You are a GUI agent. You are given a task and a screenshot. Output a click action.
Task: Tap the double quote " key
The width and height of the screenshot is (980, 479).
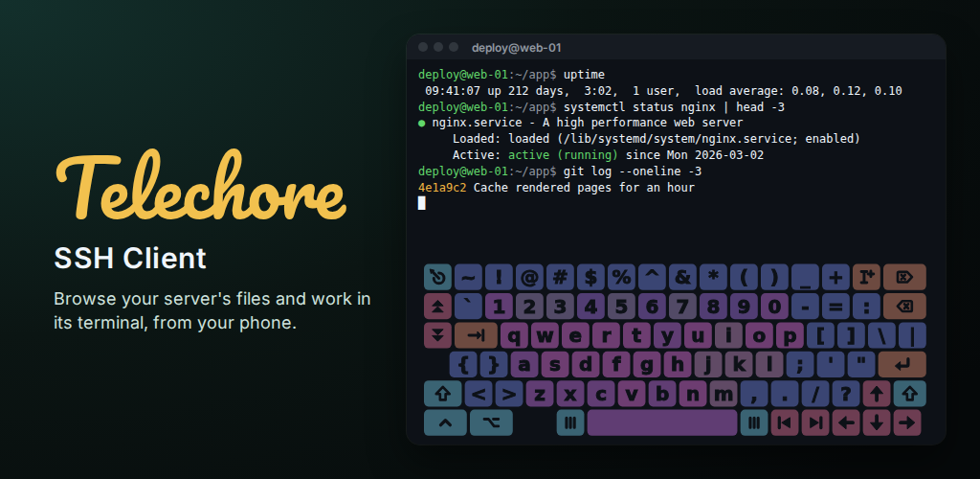[861, 365]
